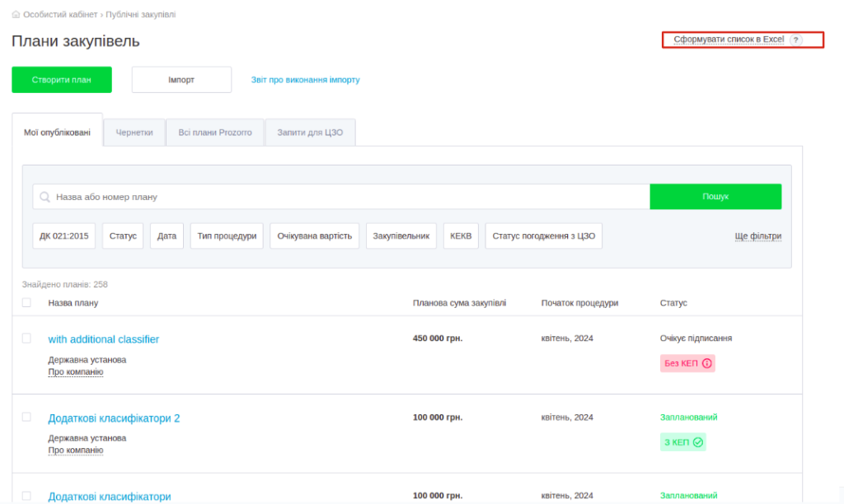Open the 'Тип процедури' filter
844x504 pixels.
(x=227, y=236)
